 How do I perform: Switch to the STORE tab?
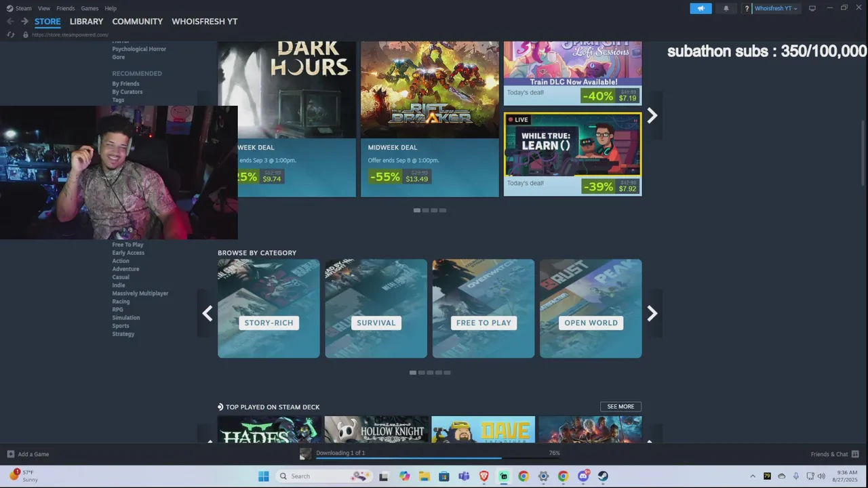coord(47,22)
